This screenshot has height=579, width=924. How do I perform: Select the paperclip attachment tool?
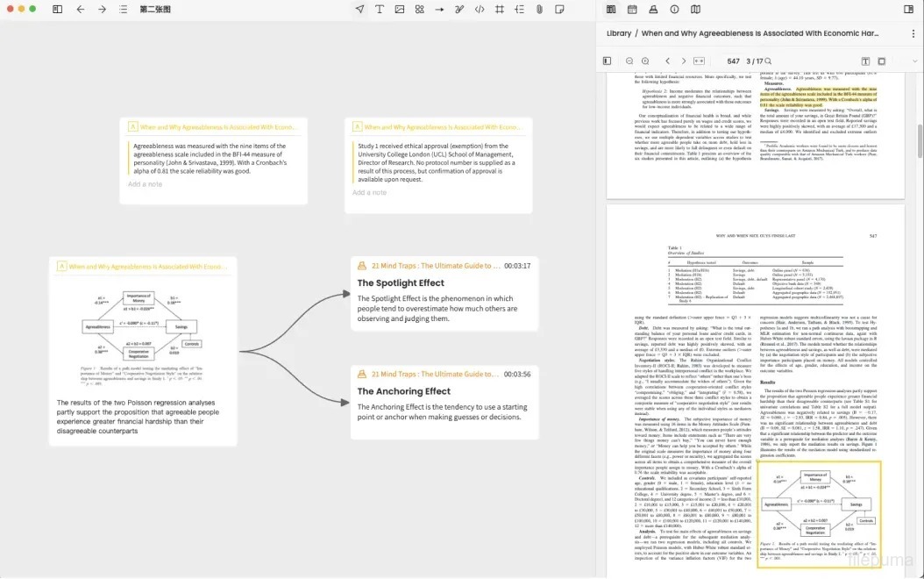point(539,9)
